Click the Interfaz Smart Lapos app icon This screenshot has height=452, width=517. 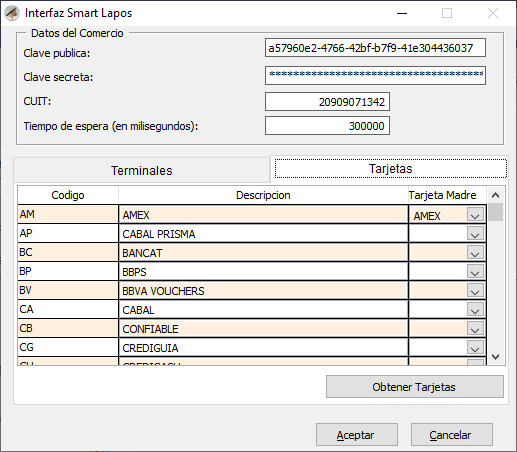[x=12, y=13]
